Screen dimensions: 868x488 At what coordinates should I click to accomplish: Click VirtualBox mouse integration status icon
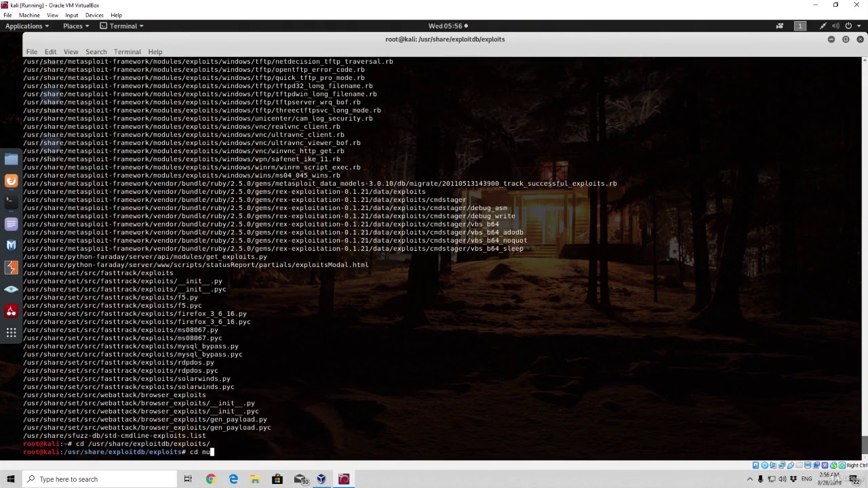(x=833, y=465)
